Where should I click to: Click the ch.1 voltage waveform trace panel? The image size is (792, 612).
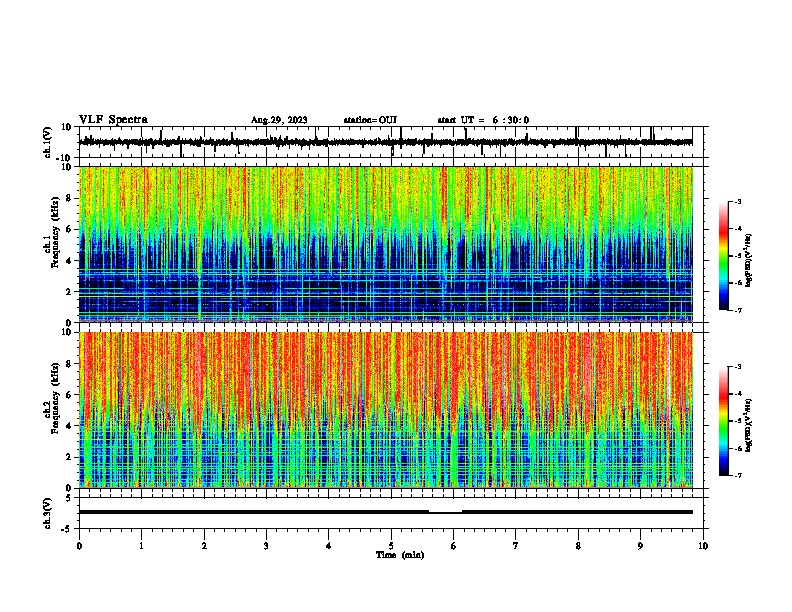(x=391, y=142)
